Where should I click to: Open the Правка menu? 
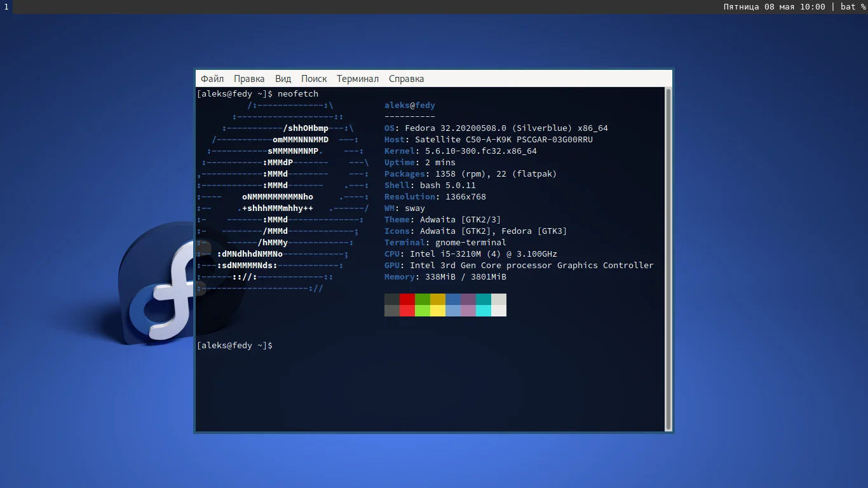(x=249, y=79)
